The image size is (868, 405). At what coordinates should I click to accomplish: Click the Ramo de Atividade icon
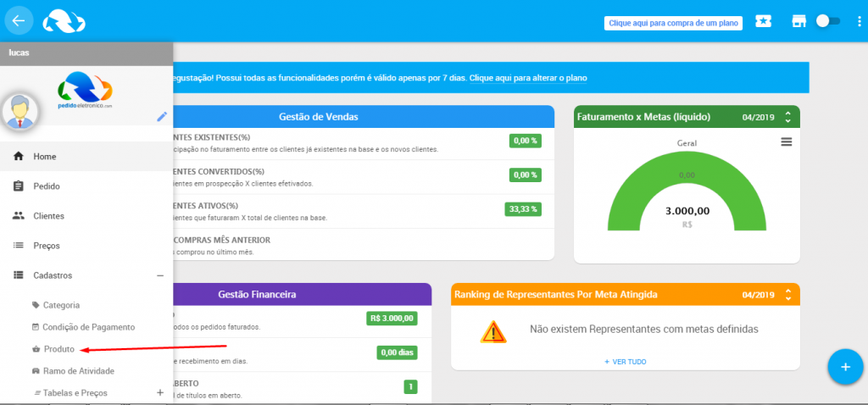[x=36, y=371]
